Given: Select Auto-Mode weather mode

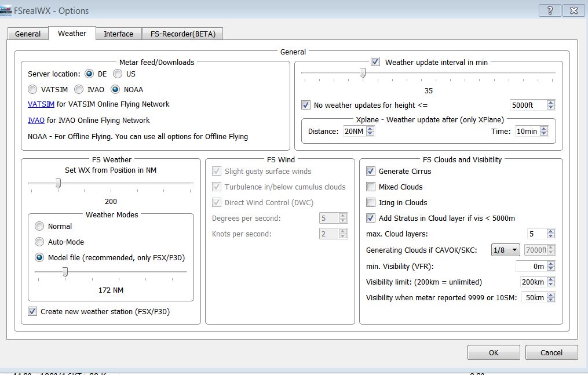Looking at the screenshot, I should click(x=39, y=242).
